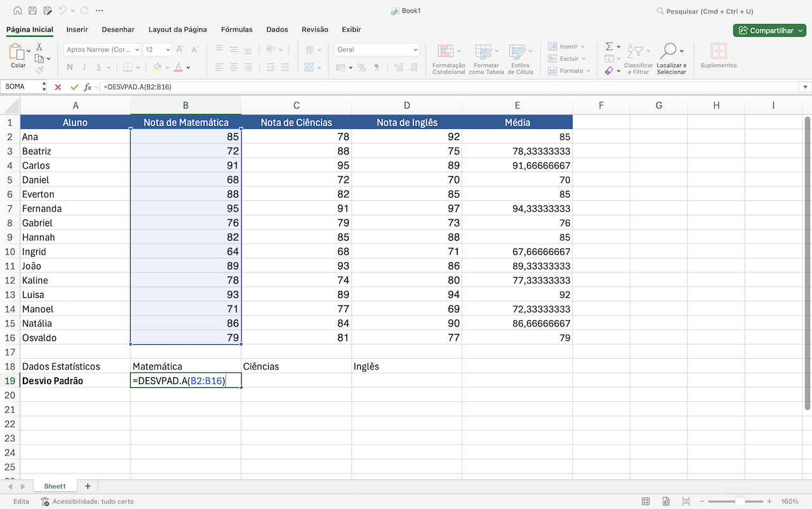812x509 pixels.
Task: Click the Save (floppy disk) icon
Action: click(32, 11)
